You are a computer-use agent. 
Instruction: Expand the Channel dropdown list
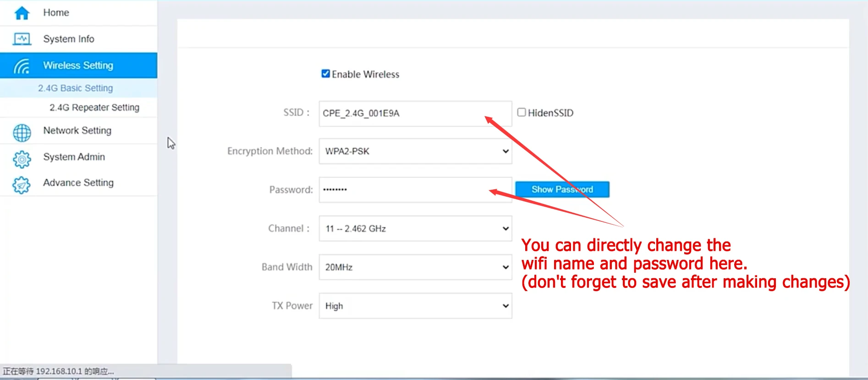[415, 228]
